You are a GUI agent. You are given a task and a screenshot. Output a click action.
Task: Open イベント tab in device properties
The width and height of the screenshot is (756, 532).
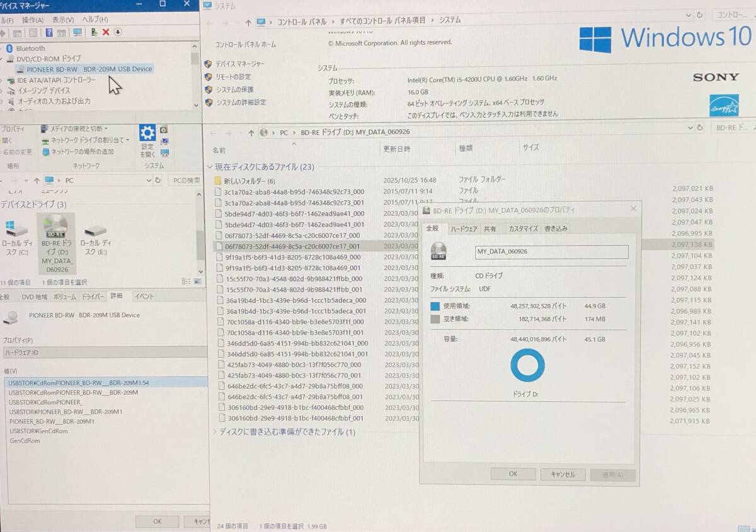(x=144, y=297)
